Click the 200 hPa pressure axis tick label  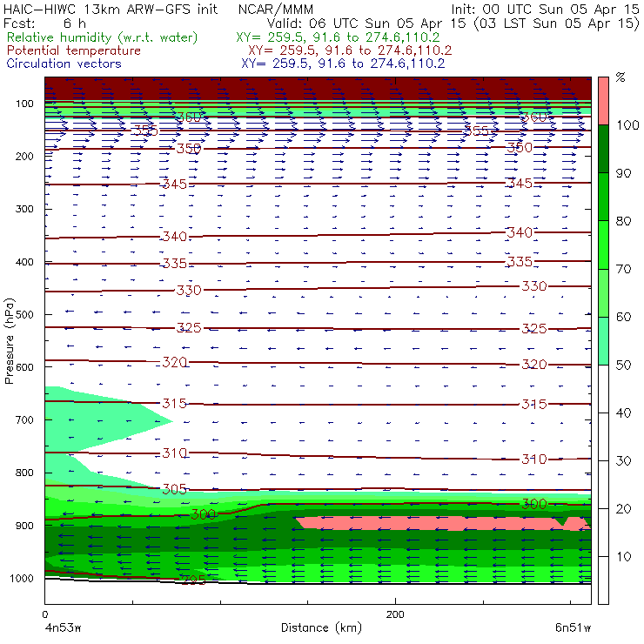click(24, 156)
